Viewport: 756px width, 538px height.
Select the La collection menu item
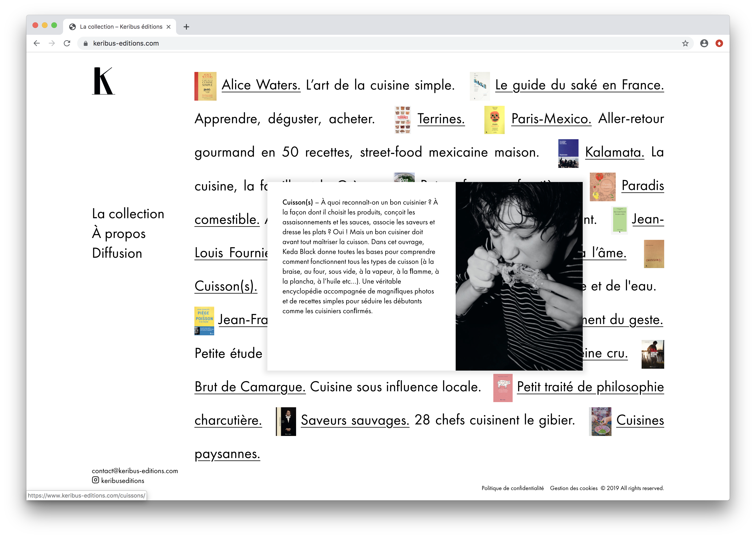128,214
